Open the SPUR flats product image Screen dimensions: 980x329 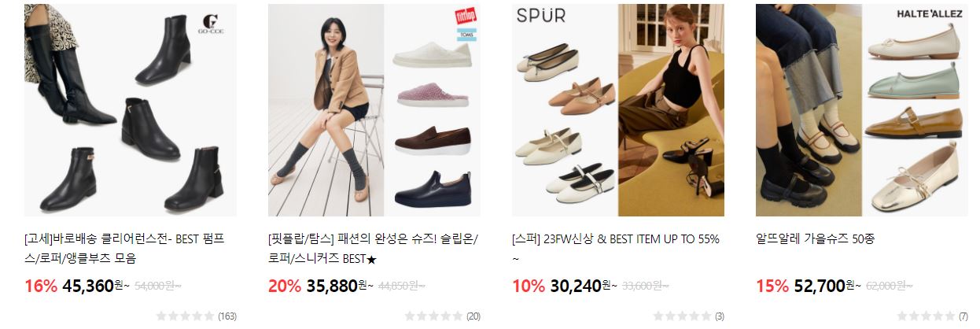coord(618,110)
